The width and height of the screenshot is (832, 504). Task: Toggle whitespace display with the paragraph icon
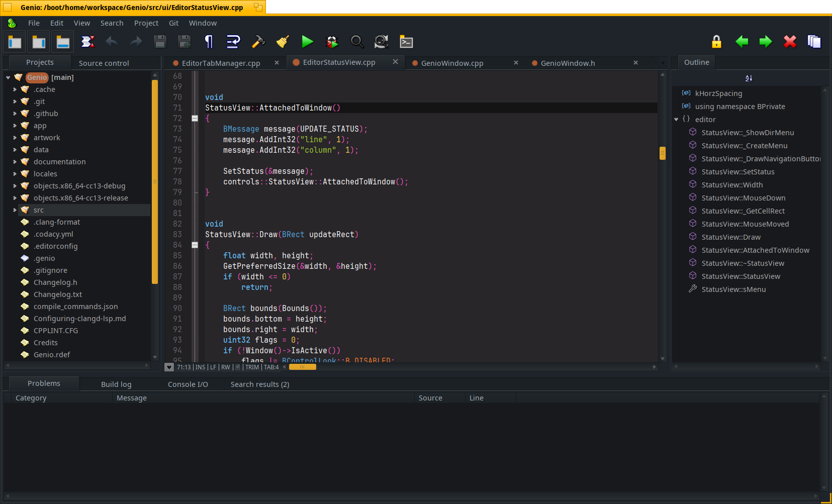pos(209,42)
